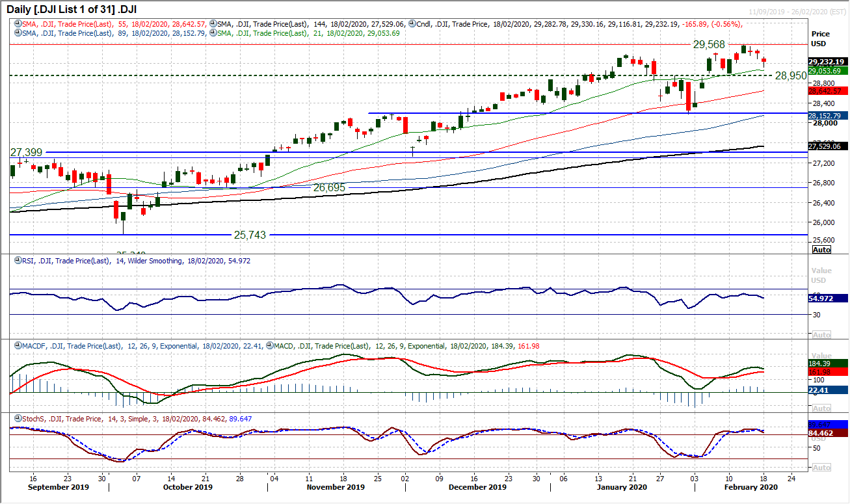
Task: Click the Auto button in the MACD panel
Action: tap(821, 408)
